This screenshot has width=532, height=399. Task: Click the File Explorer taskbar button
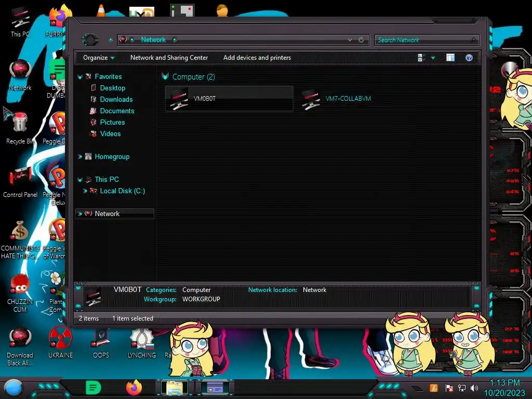click(x=175, y=388)
